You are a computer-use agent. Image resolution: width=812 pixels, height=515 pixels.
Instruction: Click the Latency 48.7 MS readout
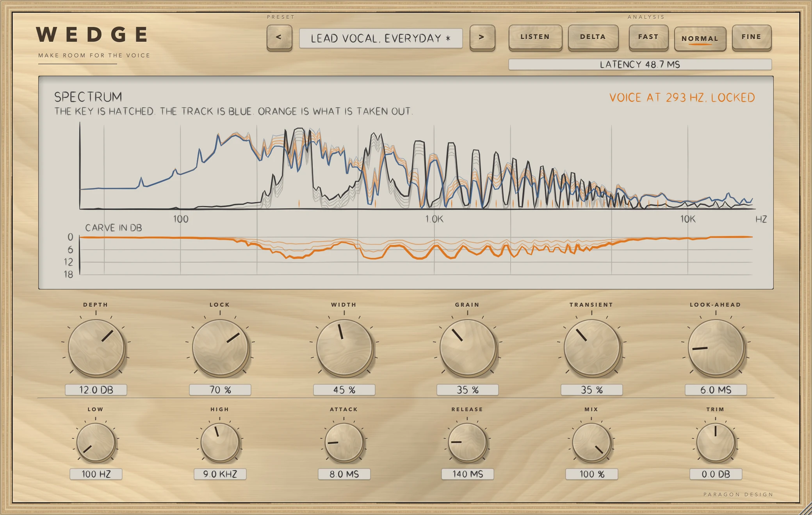pyautogui.click(x=640, y=64)
